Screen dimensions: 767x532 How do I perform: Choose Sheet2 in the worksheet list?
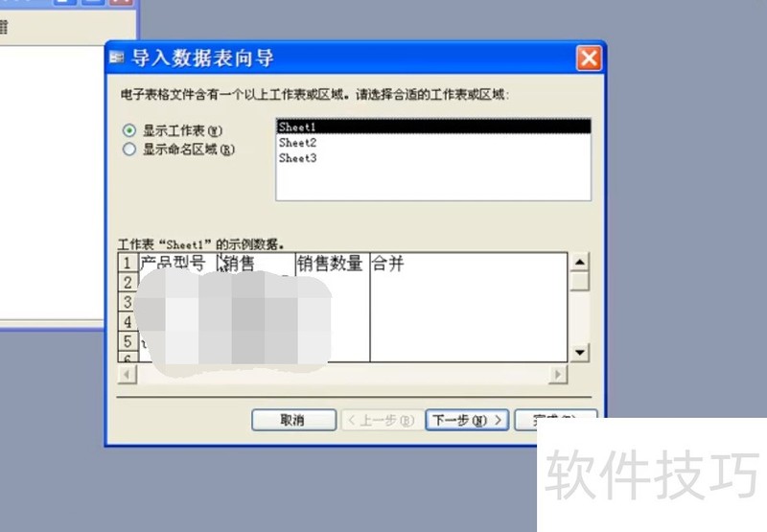click(x=433, y=142)
